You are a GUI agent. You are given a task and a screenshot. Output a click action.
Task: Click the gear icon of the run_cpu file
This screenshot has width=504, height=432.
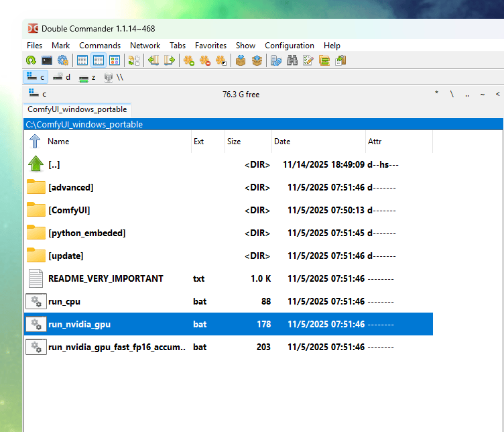(x=36, y=301)
